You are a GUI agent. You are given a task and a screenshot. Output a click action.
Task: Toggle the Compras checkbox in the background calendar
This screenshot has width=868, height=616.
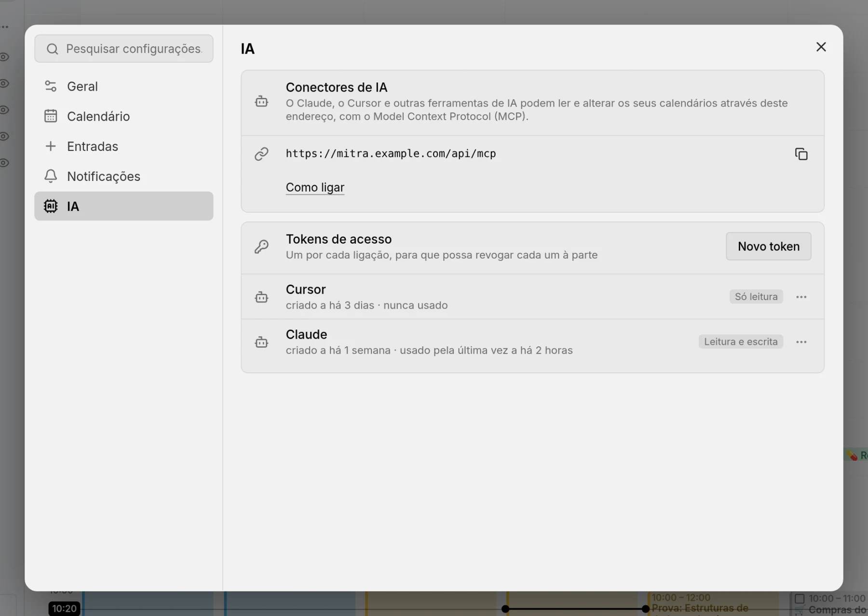click(800, 599)
